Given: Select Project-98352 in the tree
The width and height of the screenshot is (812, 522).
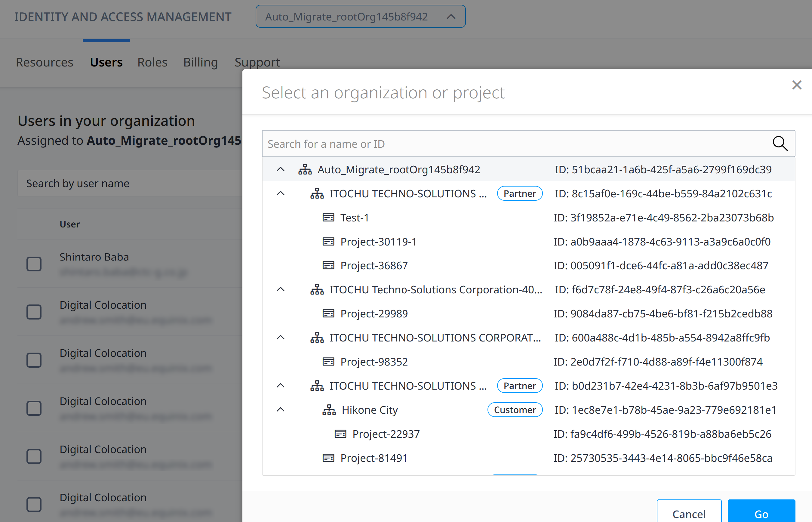Looking at the screenshot, I should 528,362.
